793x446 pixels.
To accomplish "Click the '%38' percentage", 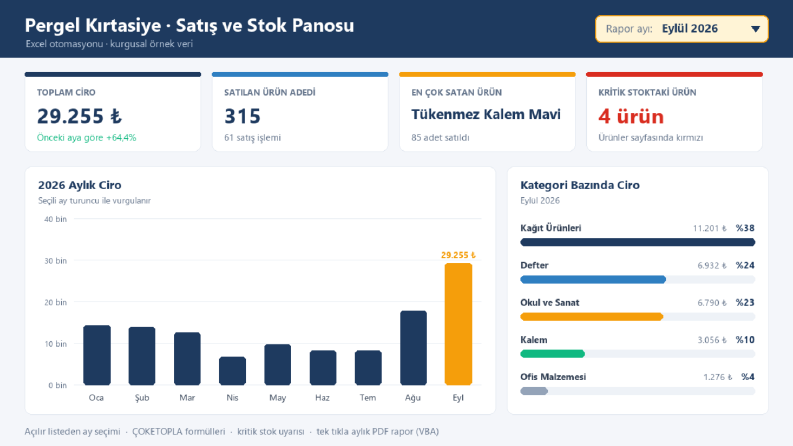I will [745, 228].
